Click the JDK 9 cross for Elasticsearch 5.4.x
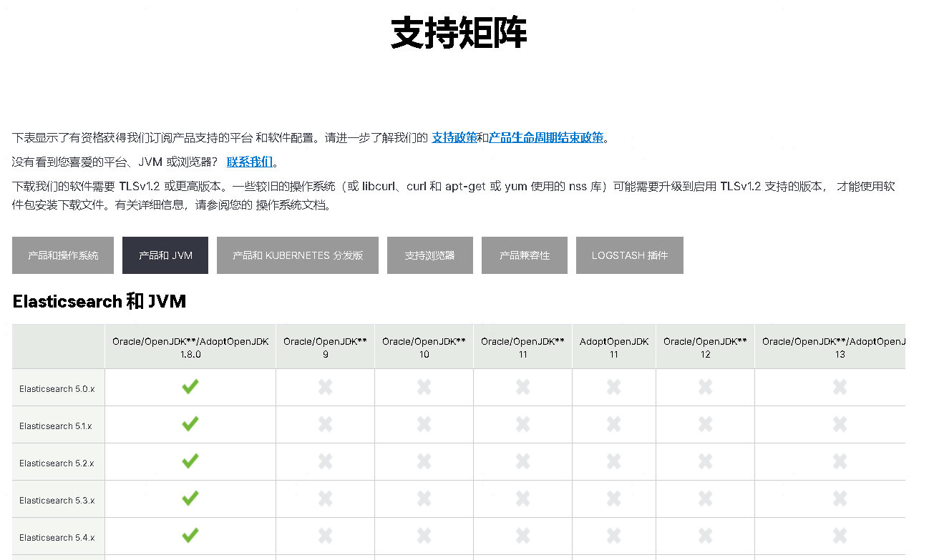The width and height of the screenshot is (929, 560). [x=326, y=536]
